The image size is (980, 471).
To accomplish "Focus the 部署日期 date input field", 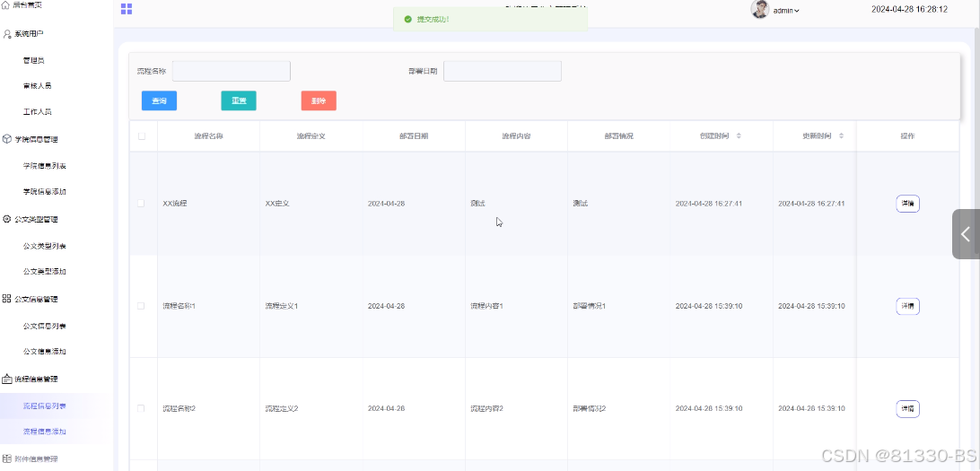I will click(503, 71).
